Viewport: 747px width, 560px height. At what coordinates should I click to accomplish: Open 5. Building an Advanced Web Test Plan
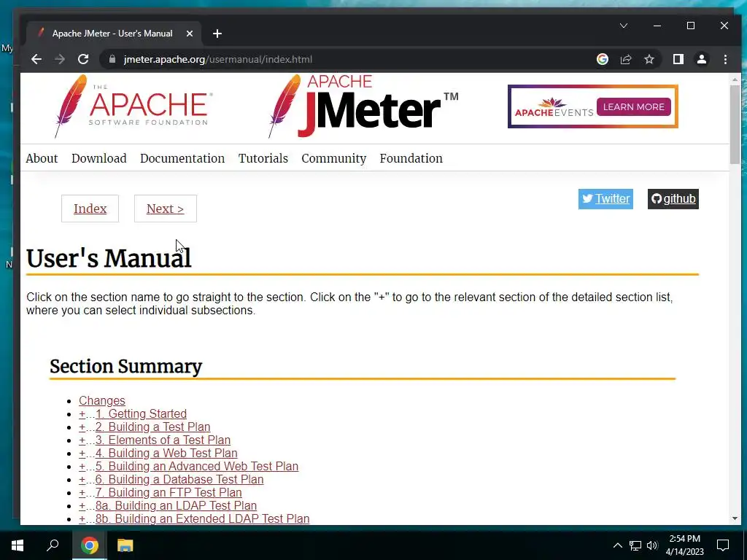(x=197, y=466)
